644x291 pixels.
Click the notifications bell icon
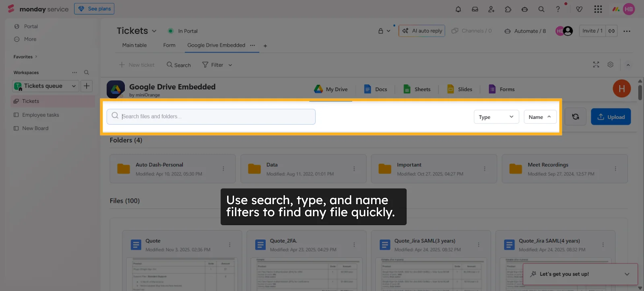point(458,9)
